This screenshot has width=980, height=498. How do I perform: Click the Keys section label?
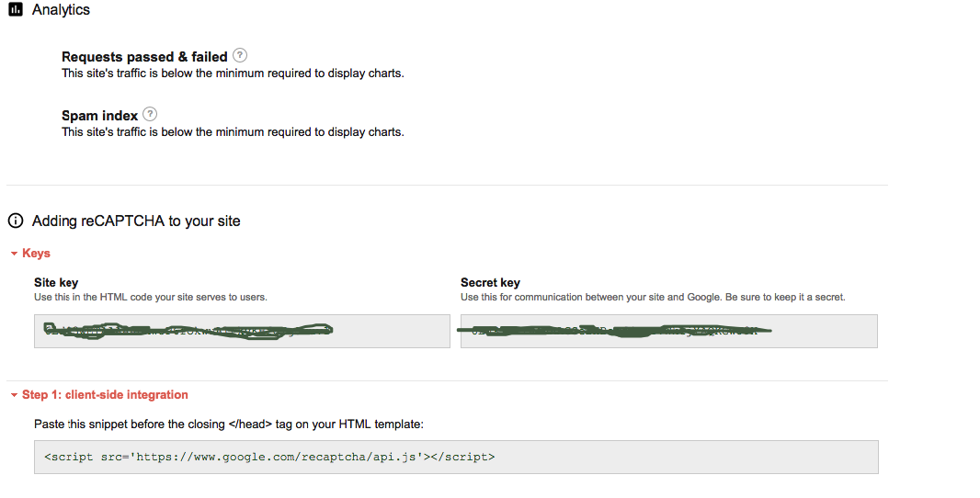coord(36,253)
